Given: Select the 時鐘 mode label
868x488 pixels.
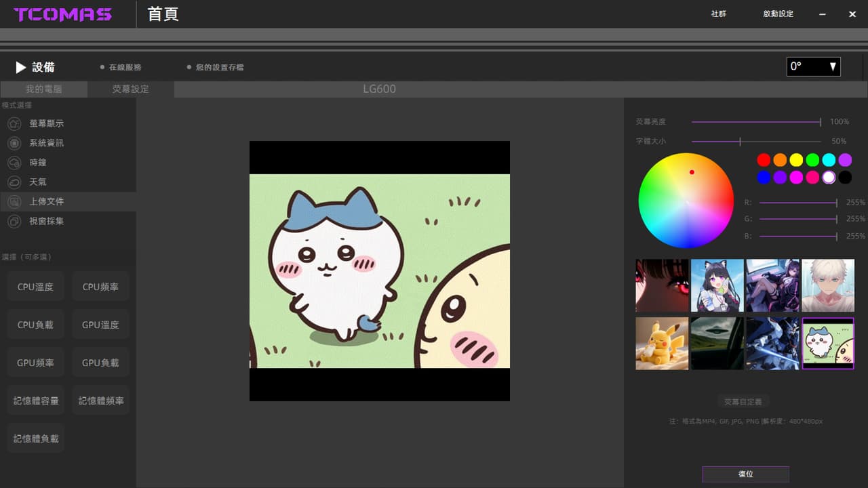Looking at the screenshot, I should pyautogui.click(x=38, y=163).
